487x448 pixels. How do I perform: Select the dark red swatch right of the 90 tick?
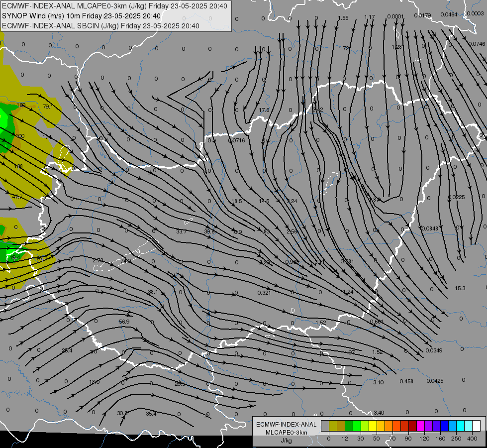[x=413, y=426]
